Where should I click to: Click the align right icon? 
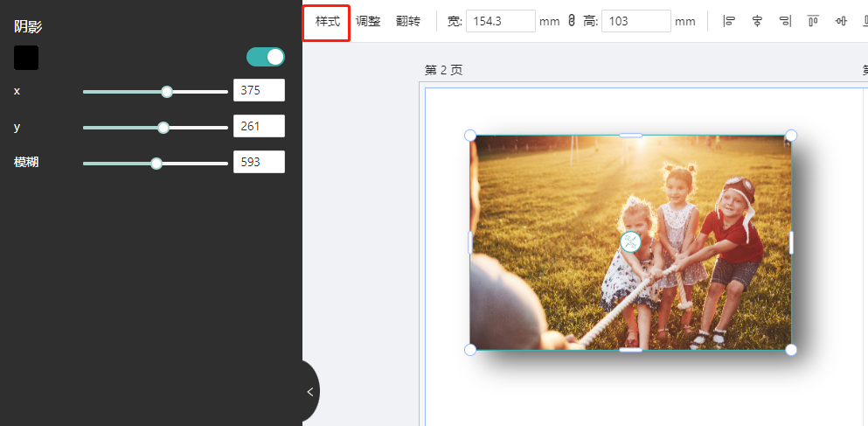tap(785, 22)
